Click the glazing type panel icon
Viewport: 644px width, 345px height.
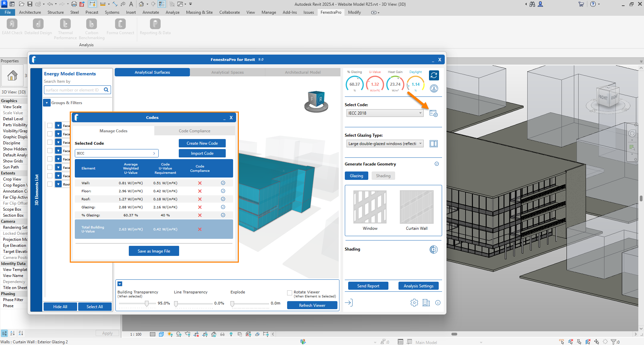(433, 144)
